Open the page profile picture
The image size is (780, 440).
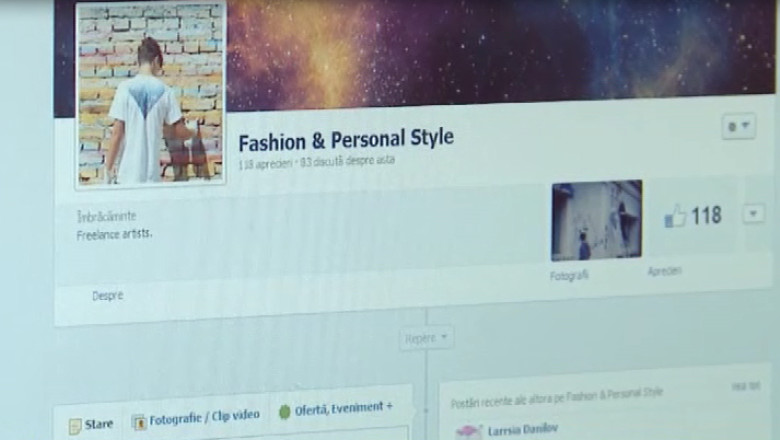[x=151, y=93]
